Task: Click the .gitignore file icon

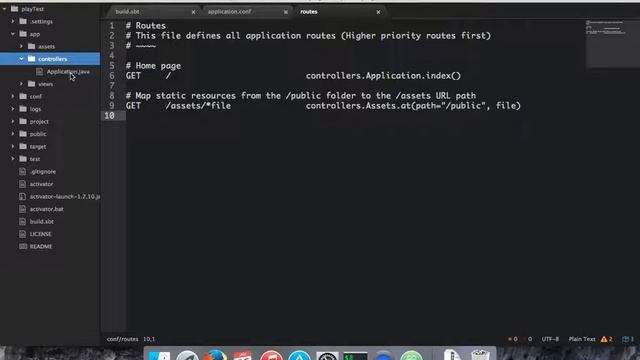Action: click(23, 171)
